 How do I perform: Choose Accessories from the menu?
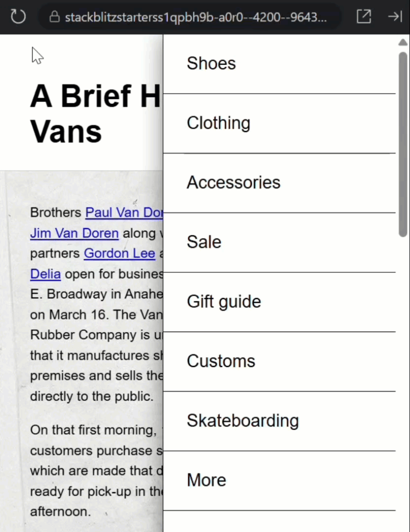pos(279,183)
